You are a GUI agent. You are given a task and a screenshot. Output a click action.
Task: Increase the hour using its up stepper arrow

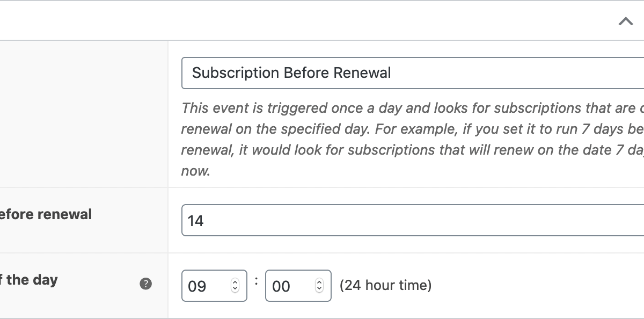click(235, 282)
